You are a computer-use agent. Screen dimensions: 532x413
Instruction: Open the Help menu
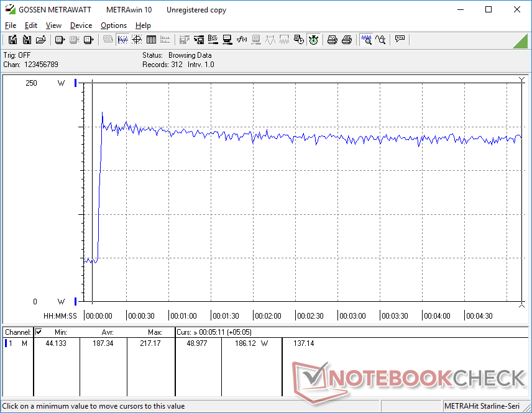143,25
